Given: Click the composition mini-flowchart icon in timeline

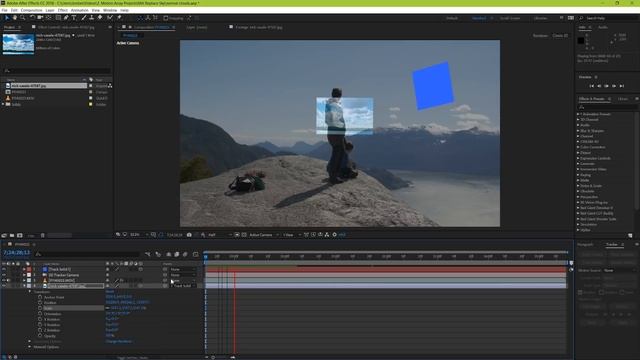Looking at the screenshot, I should (148, 254).
